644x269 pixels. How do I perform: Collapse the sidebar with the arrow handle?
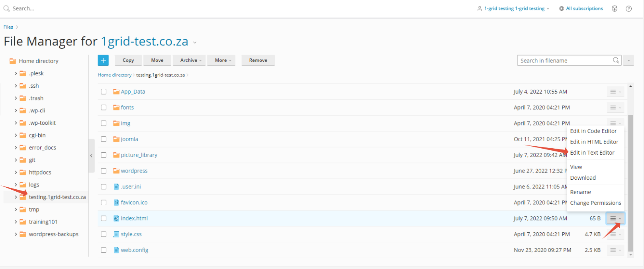coord(91,156)
